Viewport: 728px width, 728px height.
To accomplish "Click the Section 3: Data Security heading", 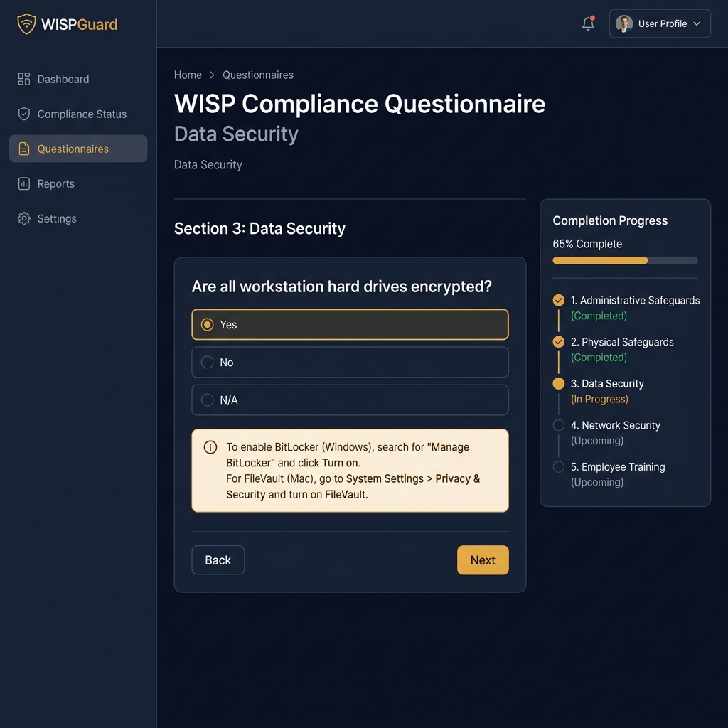I will pyautogui.click(x=259, y=228).
